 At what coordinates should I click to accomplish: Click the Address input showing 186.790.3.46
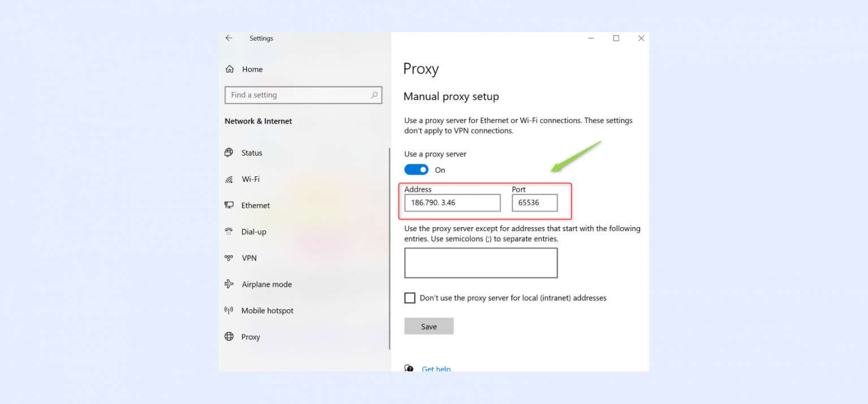[452, 202]
